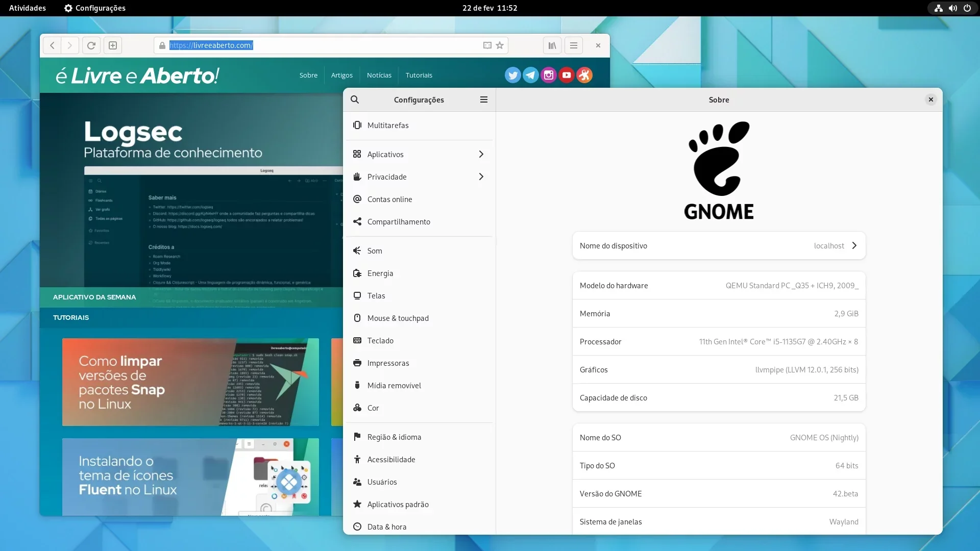Image resolution: width=980 pixels, height=551 pixels.
Task: Select Privacidade in the sidebar
Action: click(x=419, y=177)
